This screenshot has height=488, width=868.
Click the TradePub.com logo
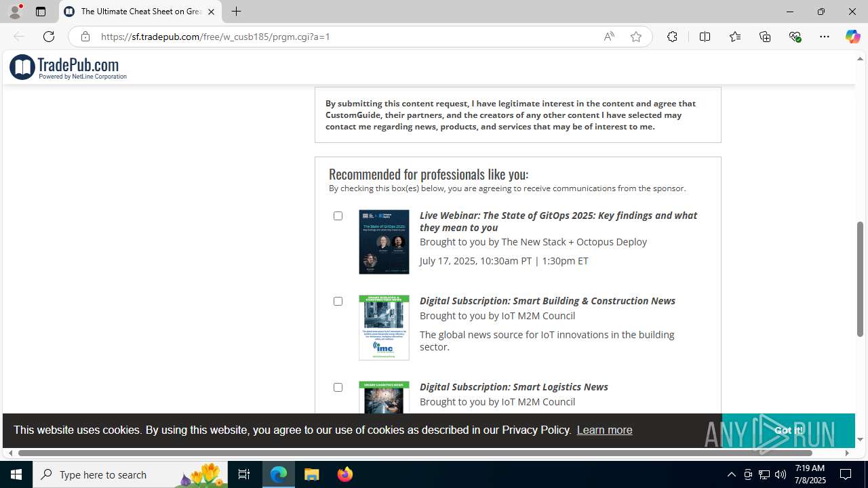point(68,67)
